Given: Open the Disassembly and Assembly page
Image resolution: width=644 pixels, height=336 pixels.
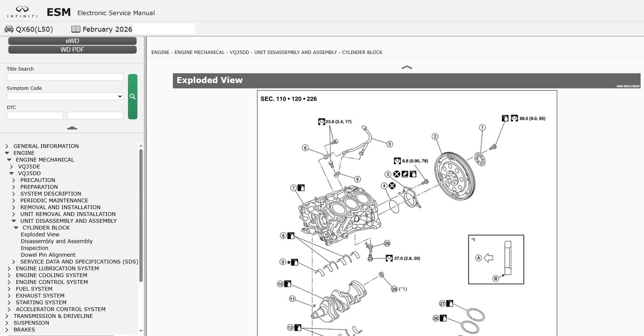Looking at the screenshot, I should (x=57, y=241).
